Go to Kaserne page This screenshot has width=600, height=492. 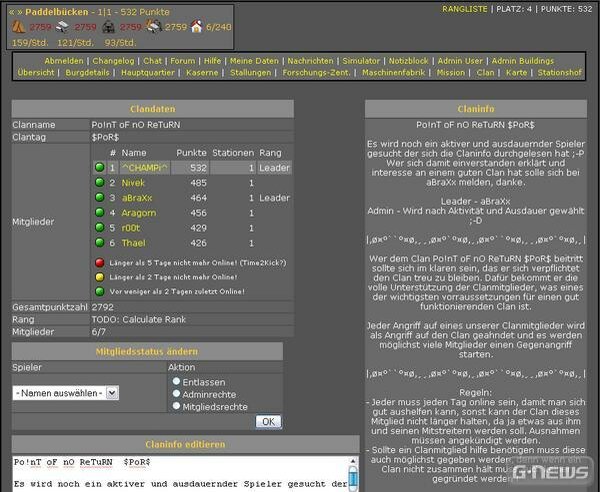(x=202, y=72)
